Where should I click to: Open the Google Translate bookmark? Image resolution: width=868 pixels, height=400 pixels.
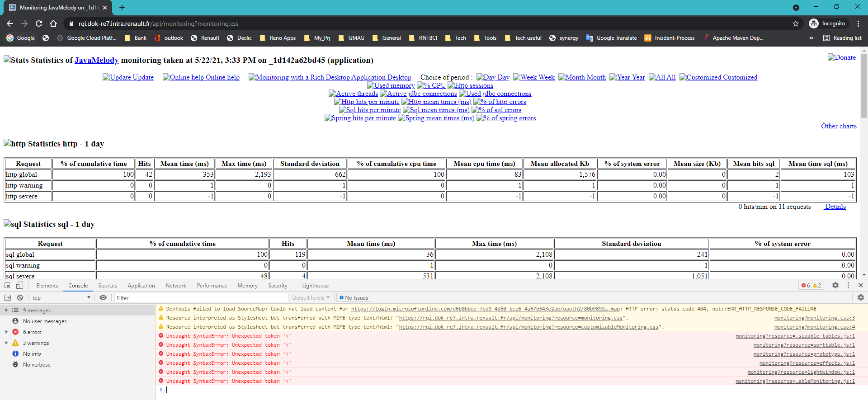(x=611, y=38)
